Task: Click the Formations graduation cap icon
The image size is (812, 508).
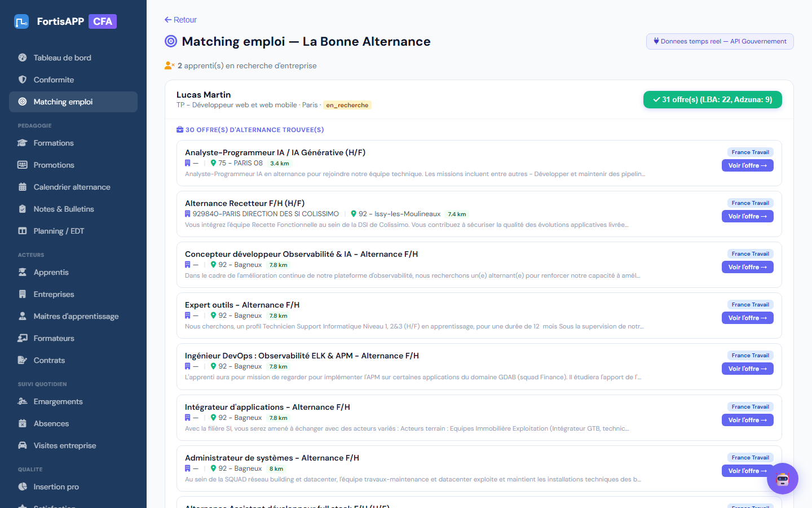Action: point(23,143)
